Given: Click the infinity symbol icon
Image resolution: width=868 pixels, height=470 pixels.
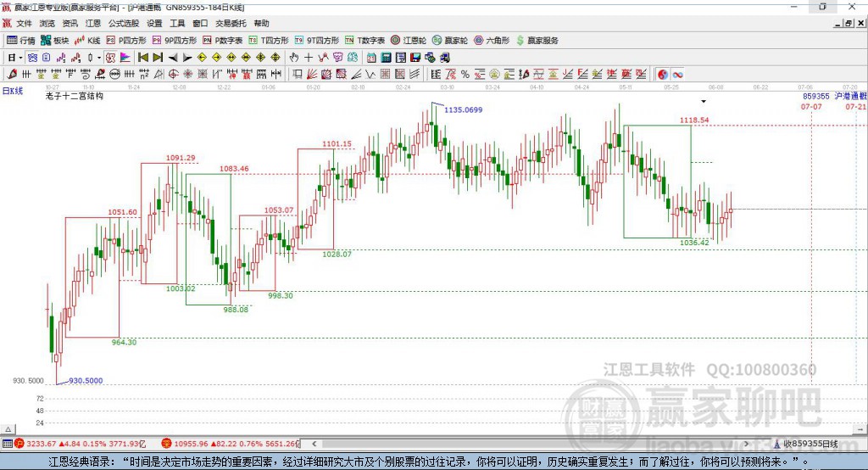Looking at the screenshot, I should 677,75.
